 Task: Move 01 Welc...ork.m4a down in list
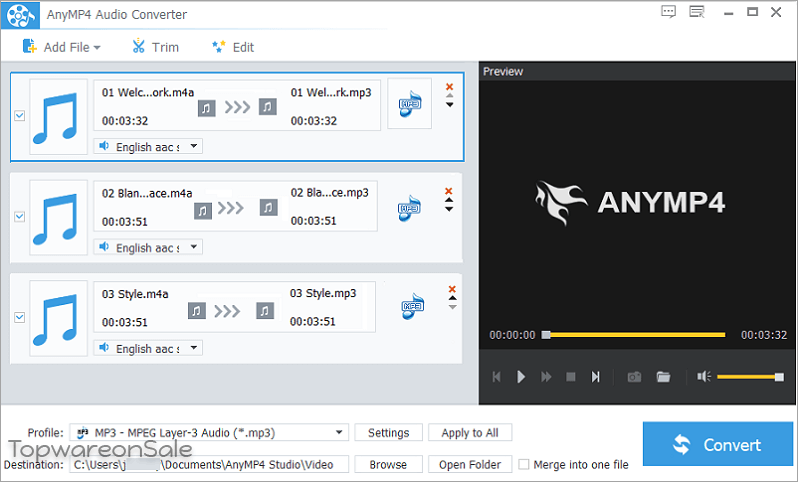[449, 105]
